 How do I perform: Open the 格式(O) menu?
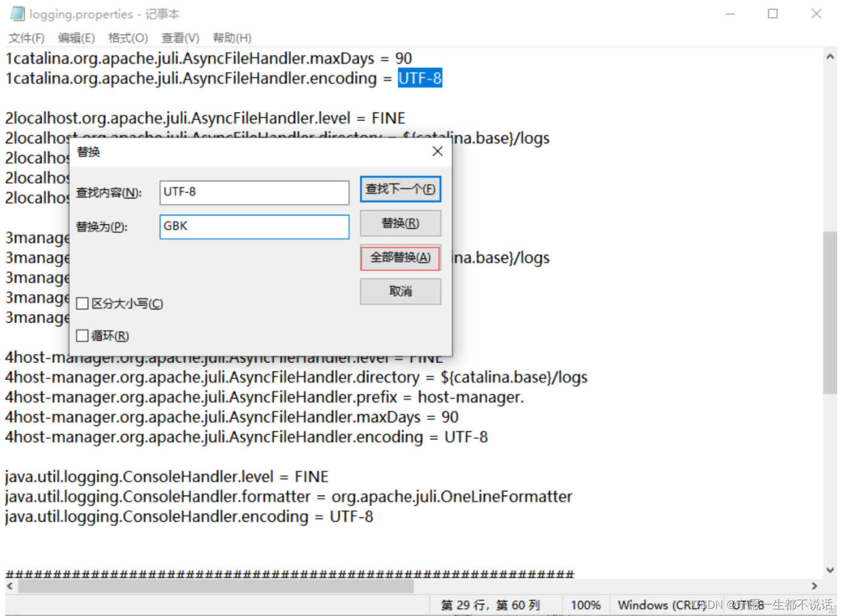(x=128, y=38)
